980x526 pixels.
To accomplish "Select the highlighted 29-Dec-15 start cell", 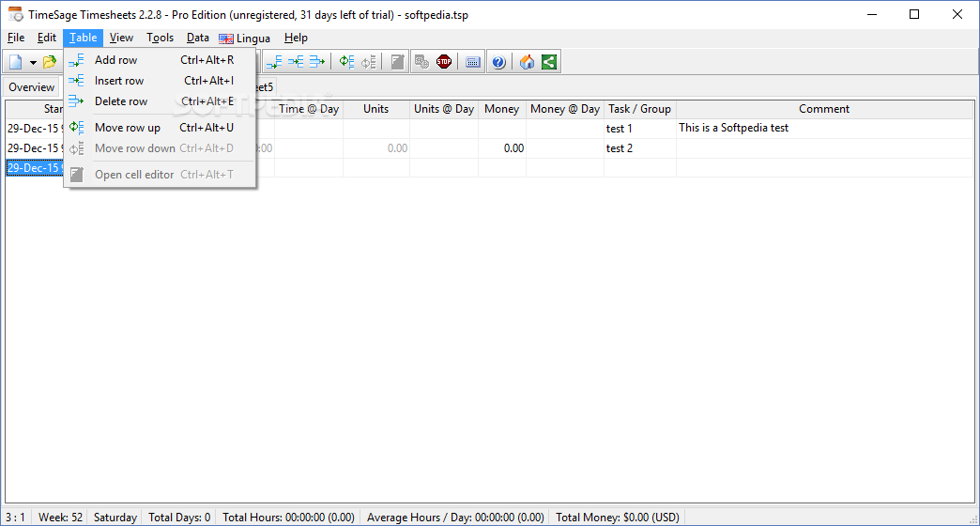I will pyautogui.click(x=35, y=167).
